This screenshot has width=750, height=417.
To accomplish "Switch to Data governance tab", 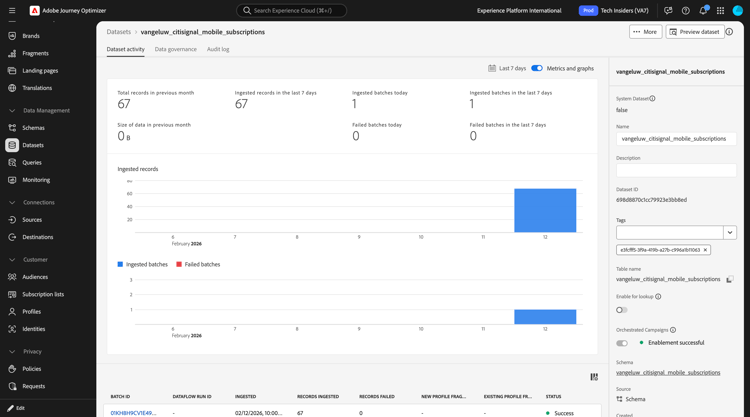I will pyautogui.click(x=176, y=49).
